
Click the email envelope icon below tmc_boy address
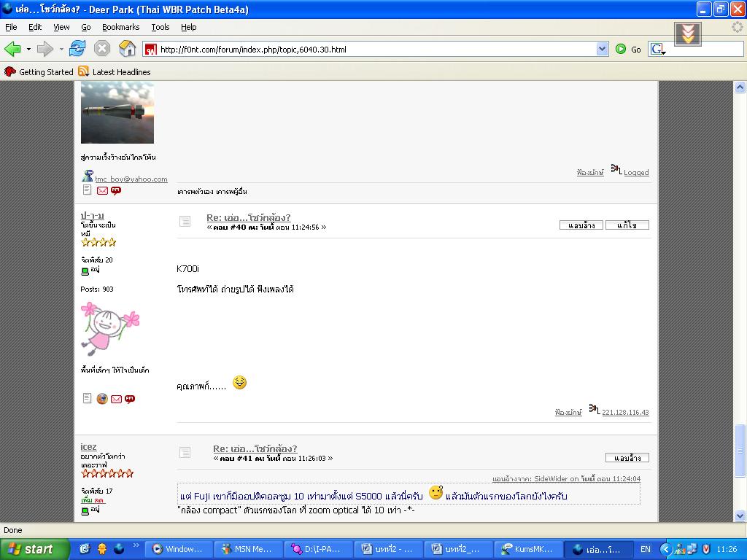102,190
